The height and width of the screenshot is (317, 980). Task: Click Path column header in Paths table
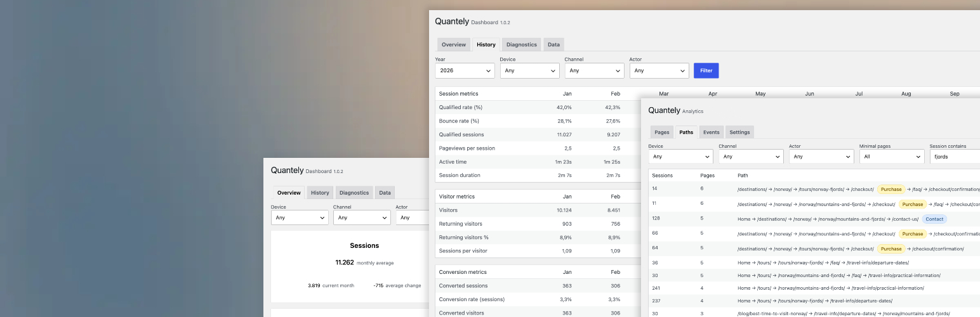coord(743,175)
